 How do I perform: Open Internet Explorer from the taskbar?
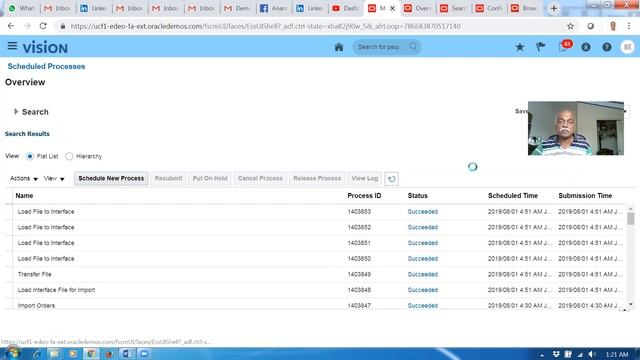coord(36,354)
